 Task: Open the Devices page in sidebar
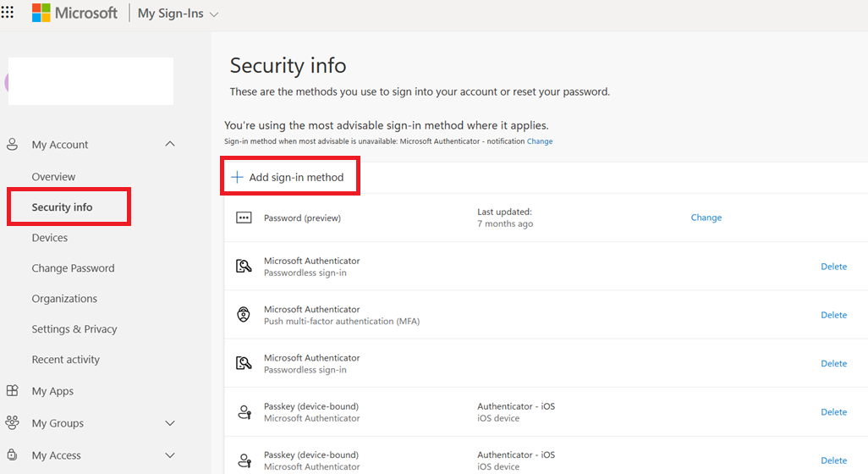click(x=50, y=238)
